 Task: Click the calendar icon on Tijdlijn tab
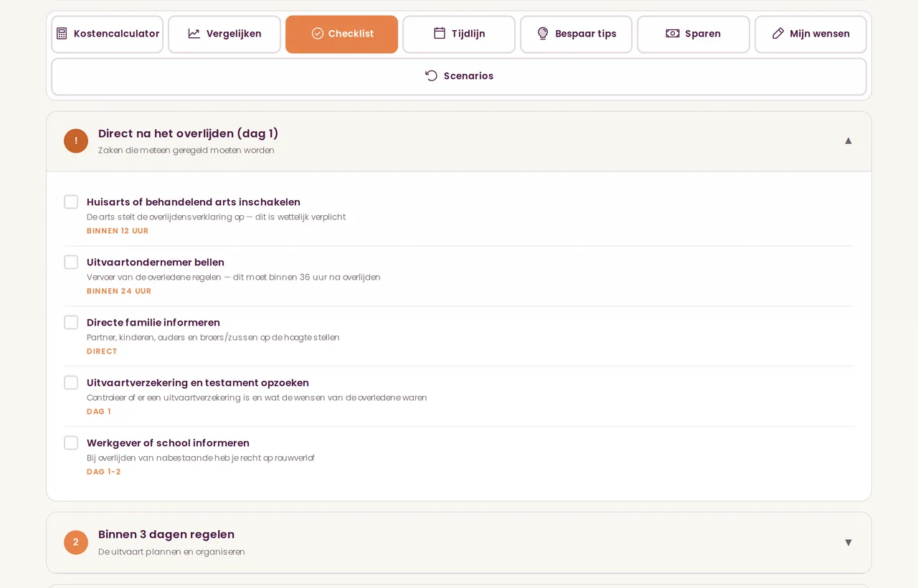coord(440,34)
